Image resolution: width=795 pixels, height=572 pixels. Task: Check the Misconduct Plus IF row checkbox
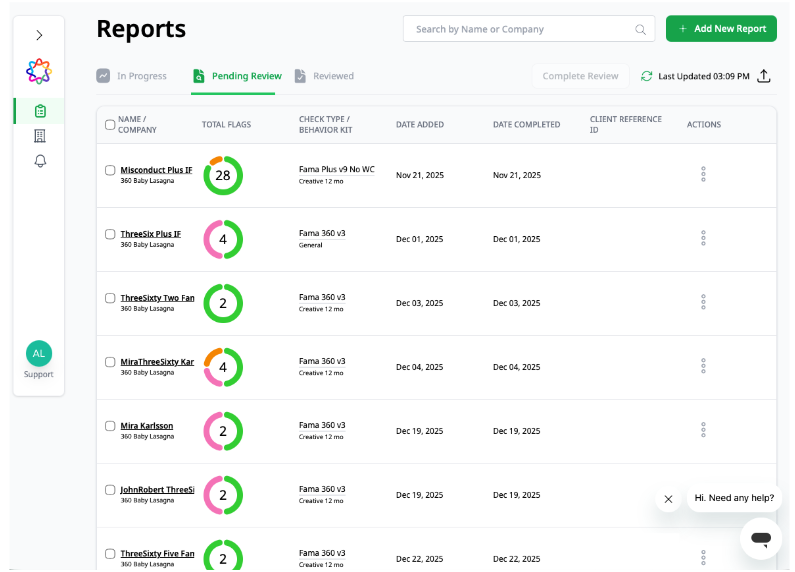pyautogui.click(x=110, y=170)
